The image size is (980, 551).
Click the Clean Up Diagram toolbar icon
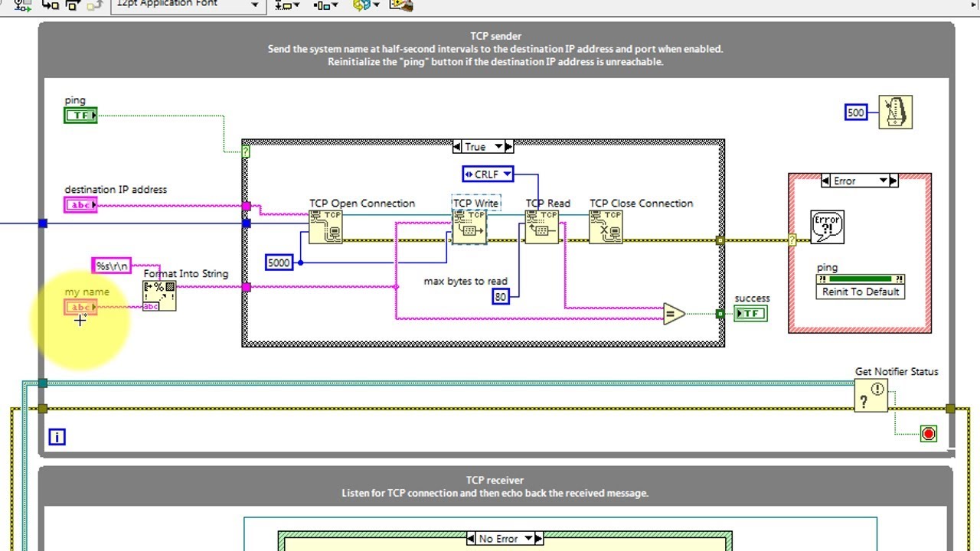[401, 5]
